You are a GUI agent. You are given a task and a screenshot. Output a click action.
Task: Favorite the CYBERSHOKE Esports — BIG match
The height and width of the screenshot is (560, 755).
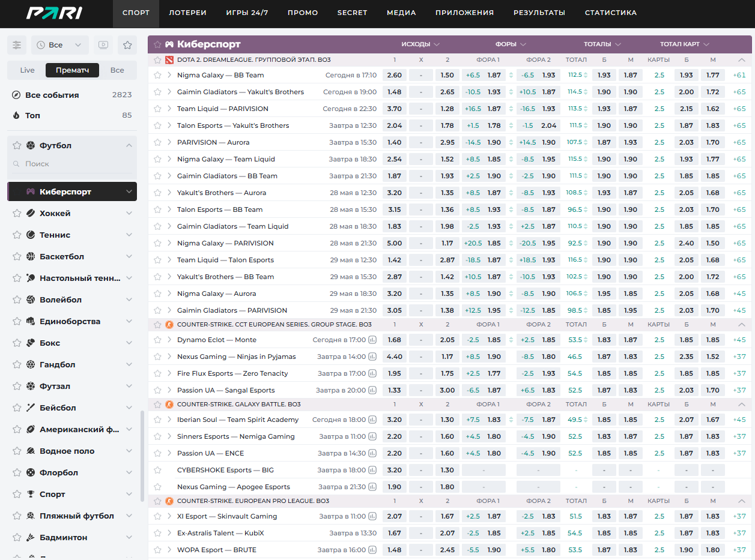157,470
